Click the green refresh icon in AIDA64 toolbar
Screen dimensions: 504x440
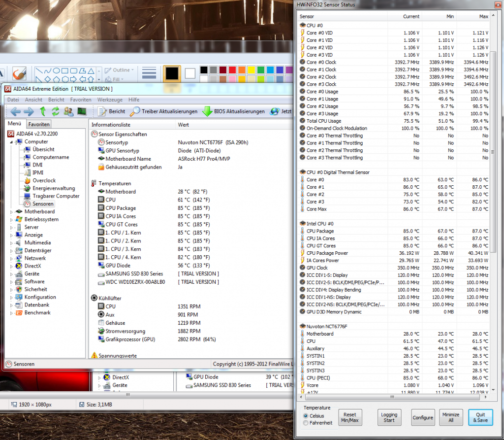click(56, 111)
